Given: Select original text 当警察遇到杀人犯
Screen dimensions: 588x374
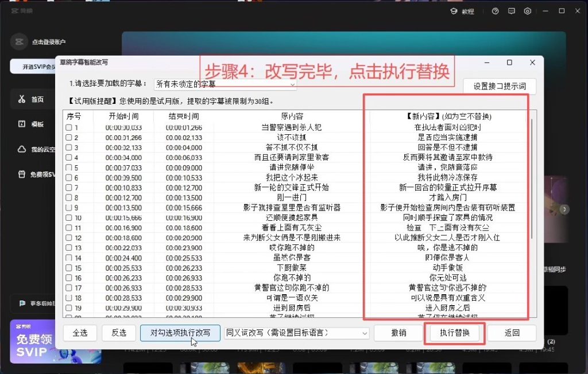Looking at the screenshot, I should point(291,127).
